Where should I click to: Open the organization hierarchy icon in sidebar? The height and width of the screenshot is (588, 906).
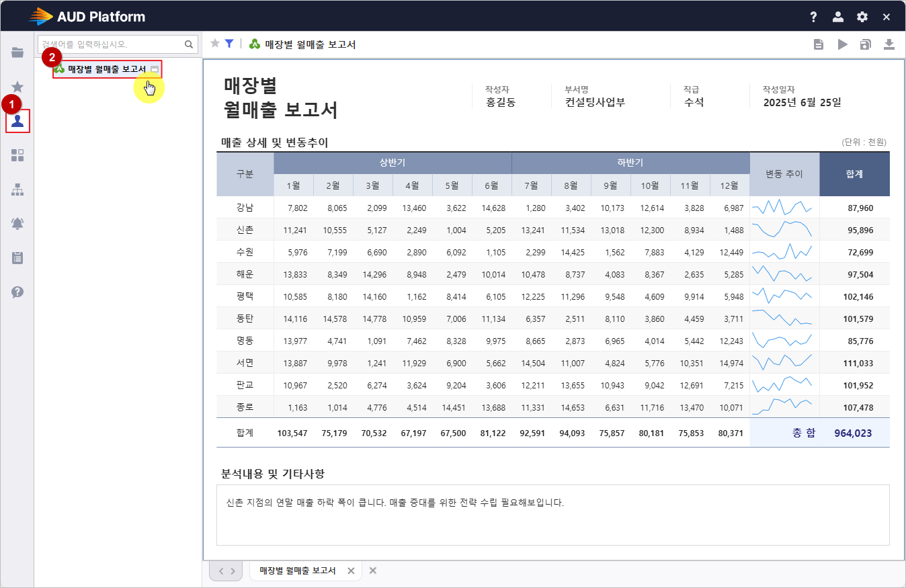pyautogui.click(x=17, y=190)
